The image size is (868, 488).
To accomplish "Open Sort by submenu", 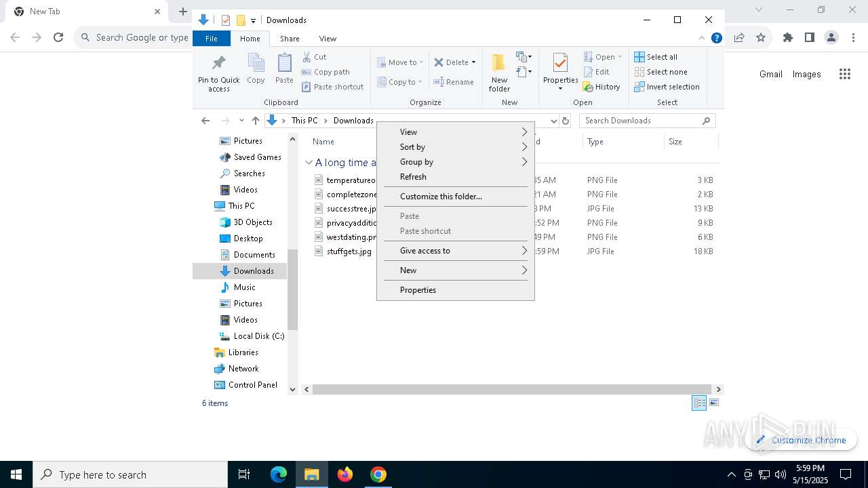I will [456, 147].
